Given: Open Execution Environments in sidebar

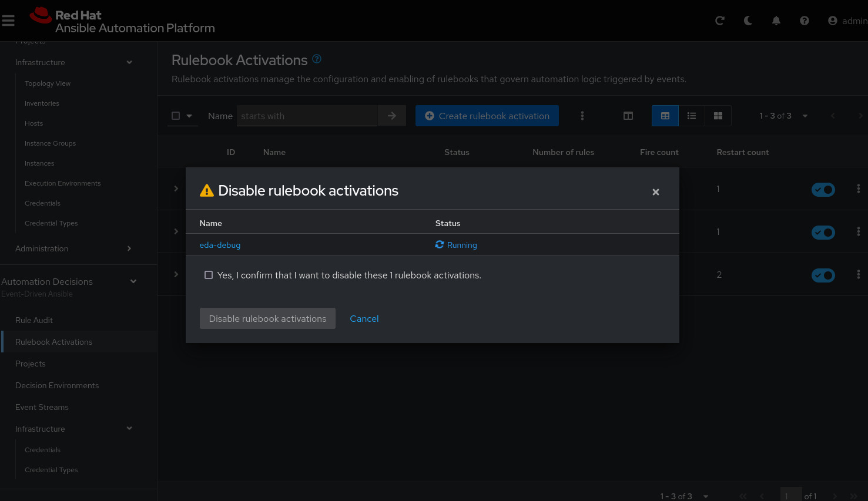Looking at the screenshot, I should pyautogui.click(x=63, y=183).
